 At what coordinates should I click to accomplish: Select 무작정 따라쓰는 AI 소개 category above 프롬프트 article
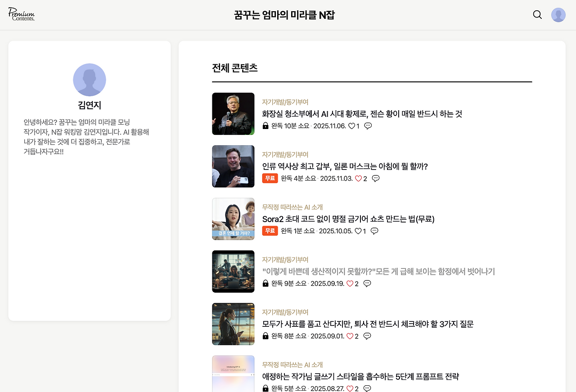[292, 365]
